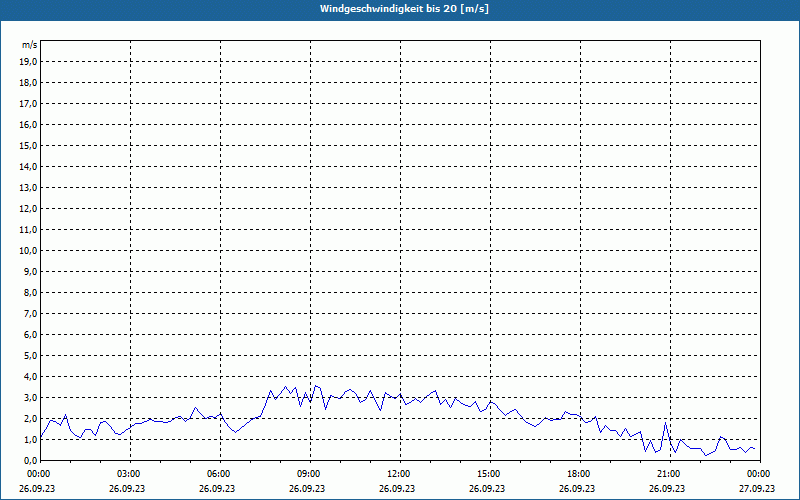Viewport: 800px width, 500px height.
Task: Select the 4,0 y-axis label
Action: (x=30, y=377)
